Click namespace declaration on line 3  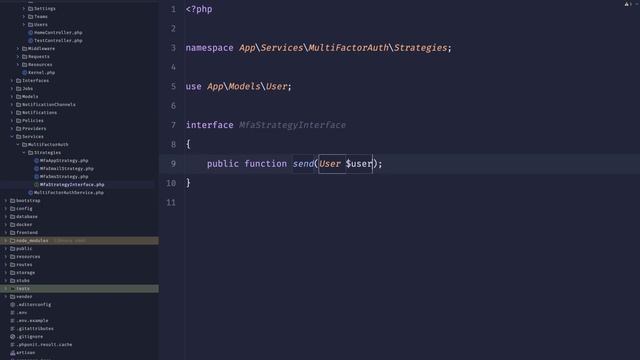click(x=319, y=48)
